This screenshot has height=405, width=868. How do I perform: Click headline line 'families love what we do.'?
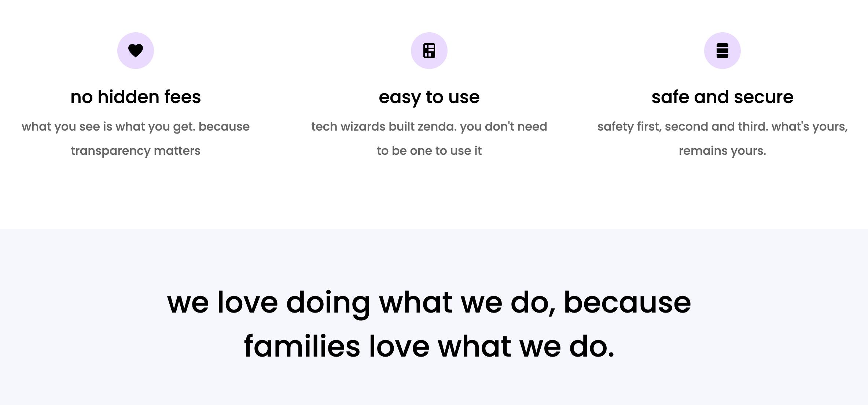(x=429, y=347)
